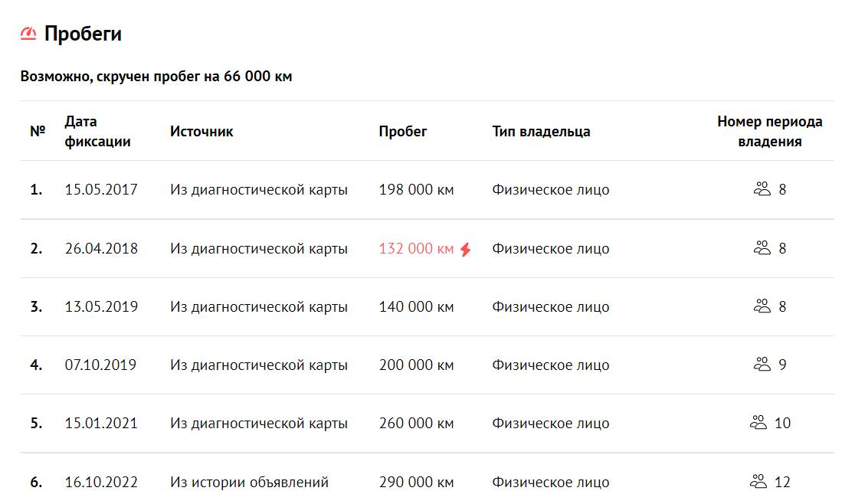Select the 198 000 км mileage entry
Image resolution: width=855 pixels, height=504 pixels.
click(x=416, y=188)
